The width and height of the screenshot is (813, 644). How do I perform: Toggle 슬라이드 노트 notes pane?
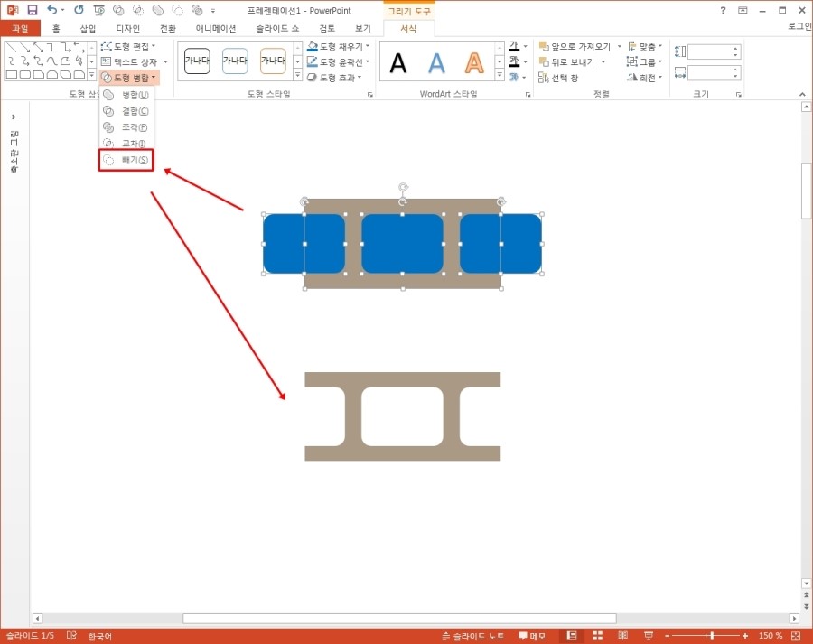click(x=472, y=636)
